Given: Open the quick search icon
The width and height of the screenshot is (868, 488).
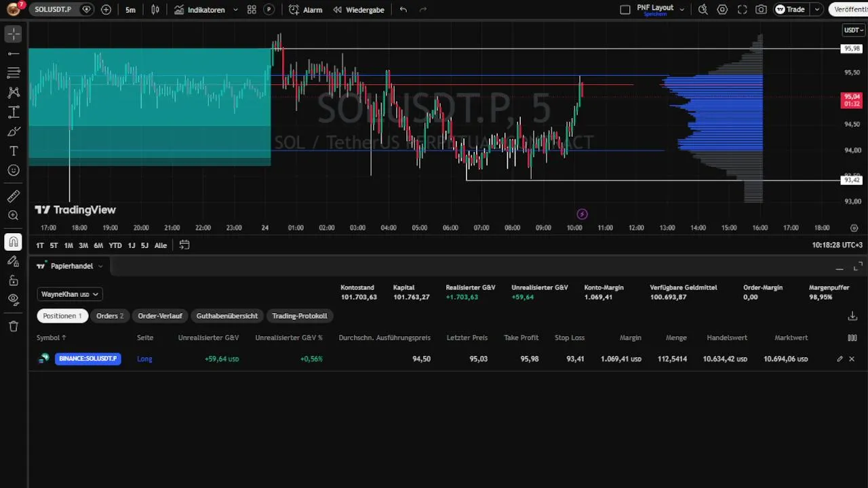Looking at the screenshot, I should click(x=703, y=9).
